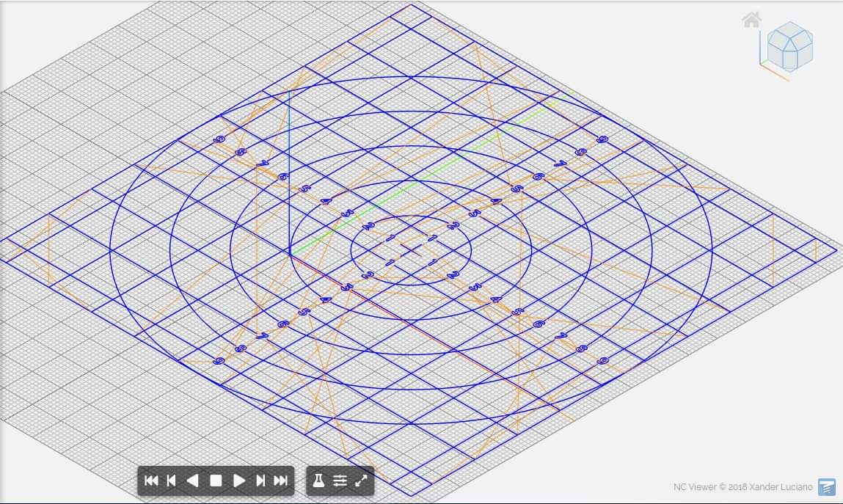Stop the toolpath simulation

pos(216,481)
